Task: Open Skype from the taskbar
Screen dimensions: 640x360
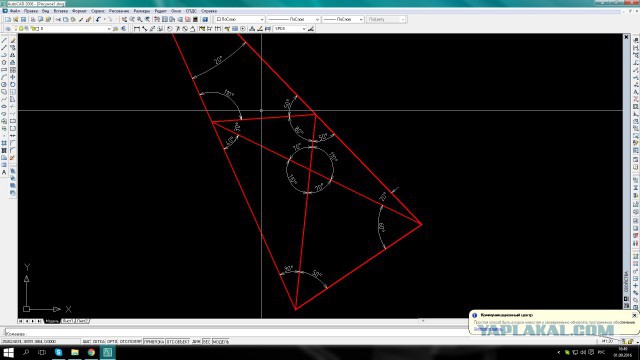Action: pos(58,352)
